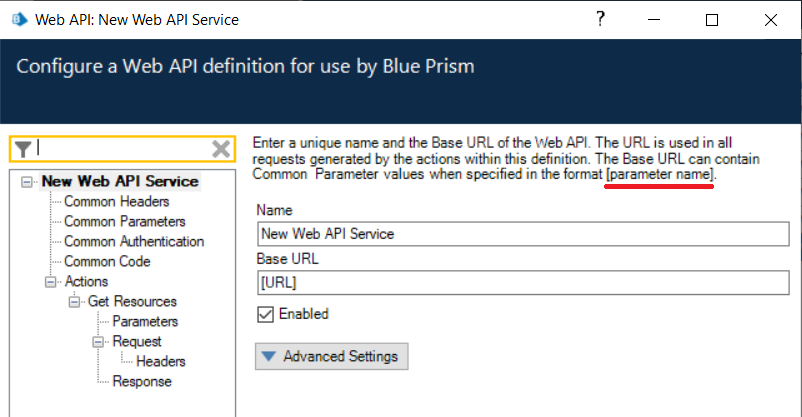
Task: Toggle the Enabled checkbox
Action: pyautogui.click(x=266, y=314)
